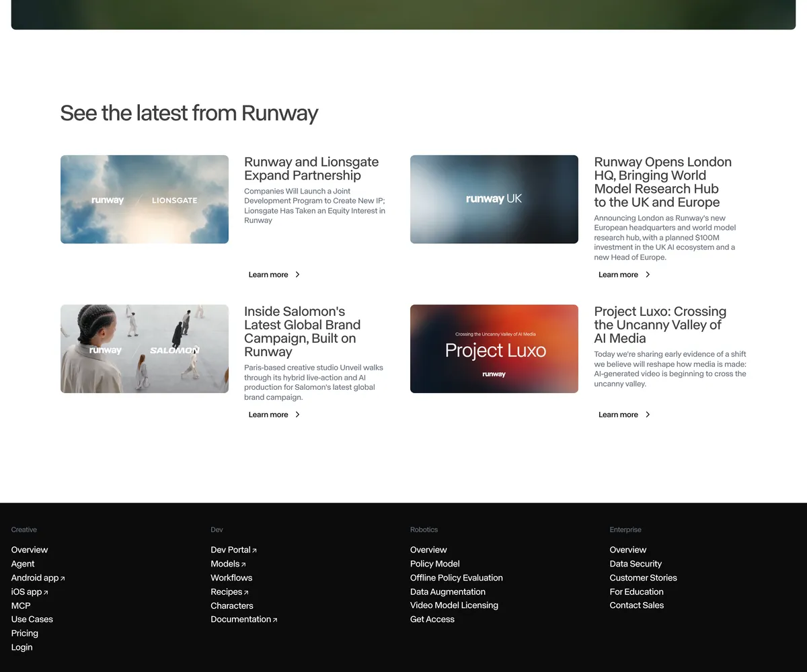Click the Dev footer column heading

[217, 530]
